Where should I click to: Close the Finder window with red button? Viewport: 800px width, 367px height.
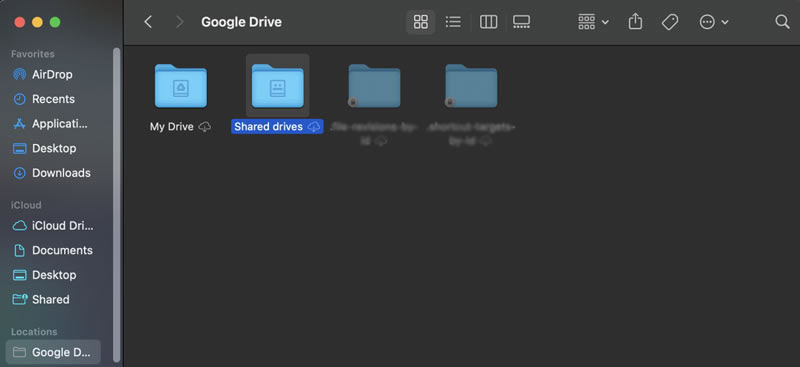click(x=20, y=22)
